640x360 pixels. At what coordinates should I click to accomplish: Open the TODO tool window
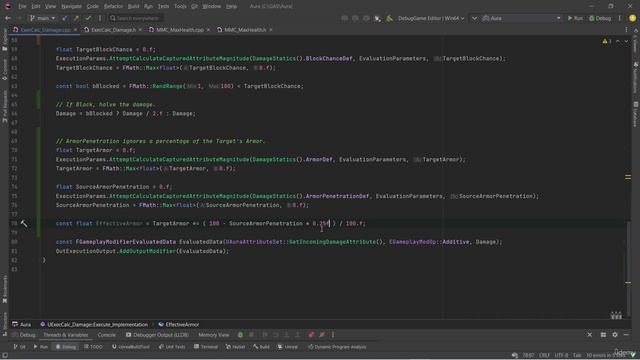tap(93, 347)
